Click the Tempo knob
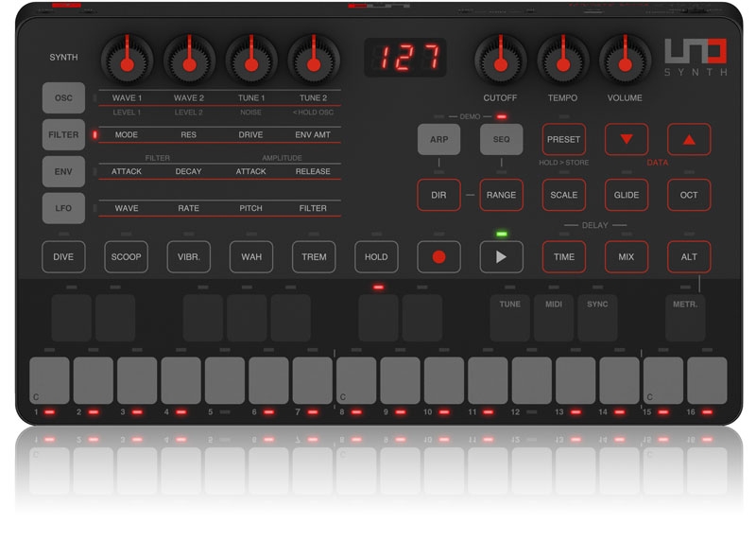Image resolution: width=756 pixels, height=541 pixels. 563,61
